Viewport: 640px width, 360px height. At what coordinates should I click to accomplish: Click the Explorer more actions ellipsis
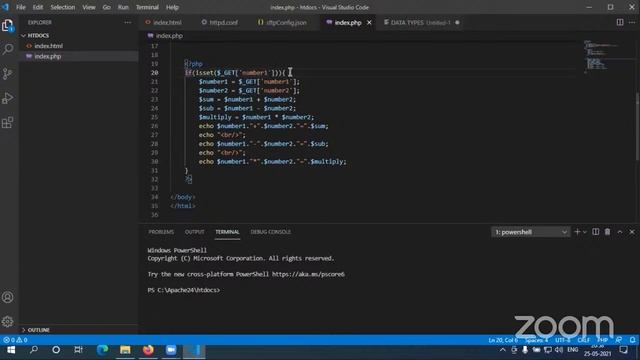coord(128,22)
